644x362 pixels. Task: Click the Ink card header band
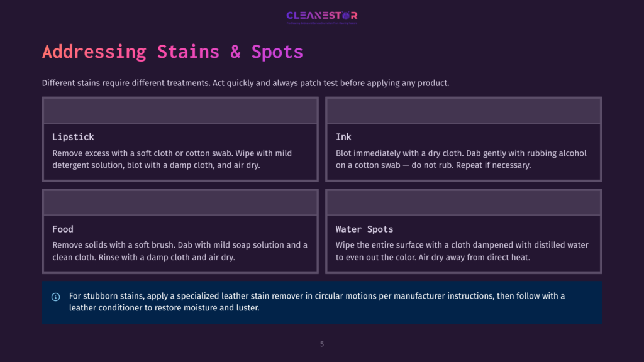(x=464, y=111)
